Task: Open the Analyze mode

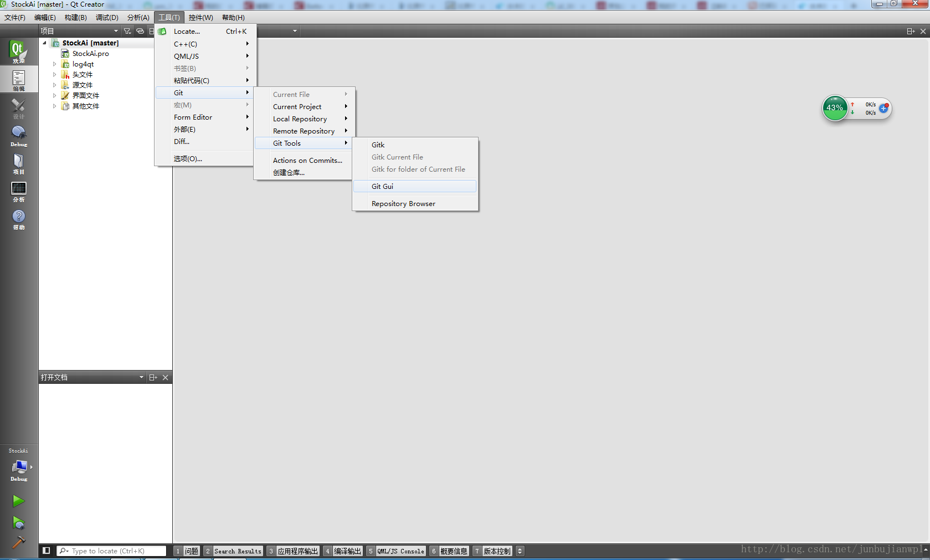Action: coord(18,191)
